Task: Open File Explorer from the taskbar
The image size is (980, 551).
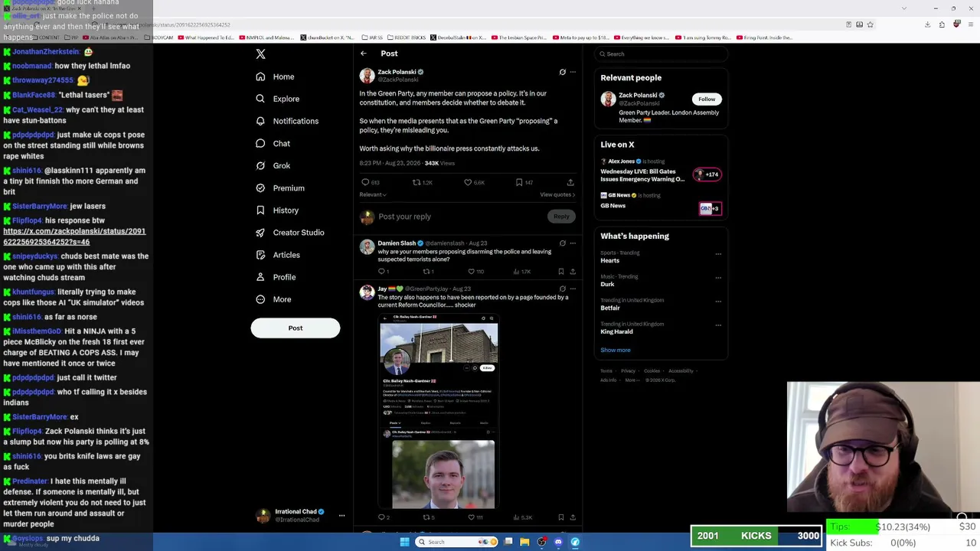Action: [x=524, y=542]
